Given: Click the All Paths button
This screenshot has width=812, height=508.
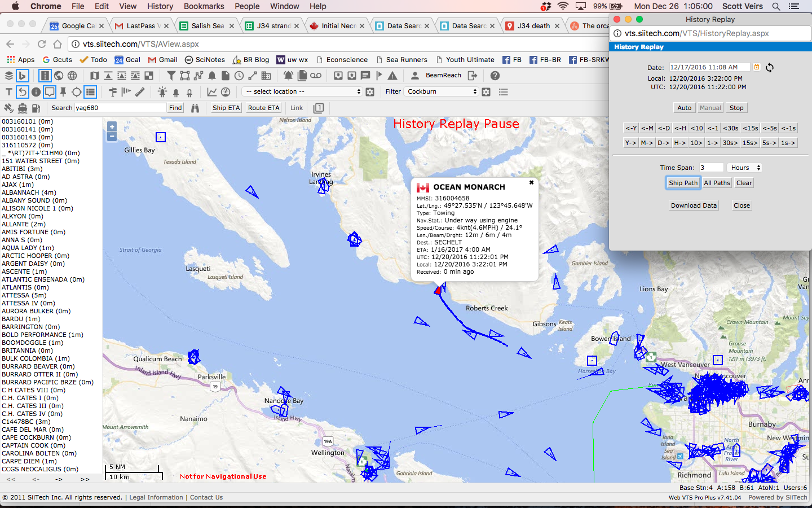Looking at the screenshot, I should pyautogui.click(x=717, y=183).
